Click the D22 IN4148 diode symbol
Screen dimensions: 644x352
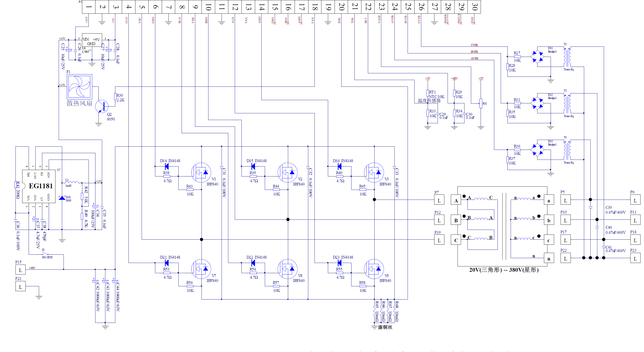253,263
